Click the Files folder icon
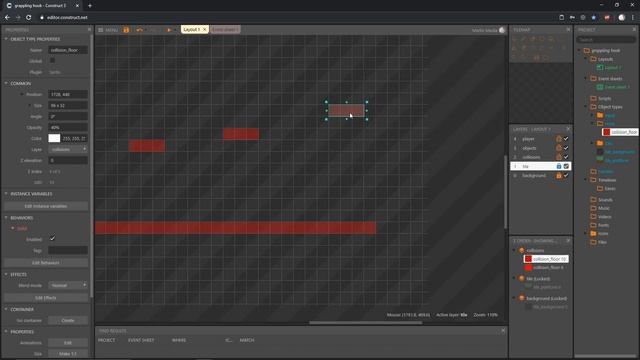640x360 pixels. 593,242
